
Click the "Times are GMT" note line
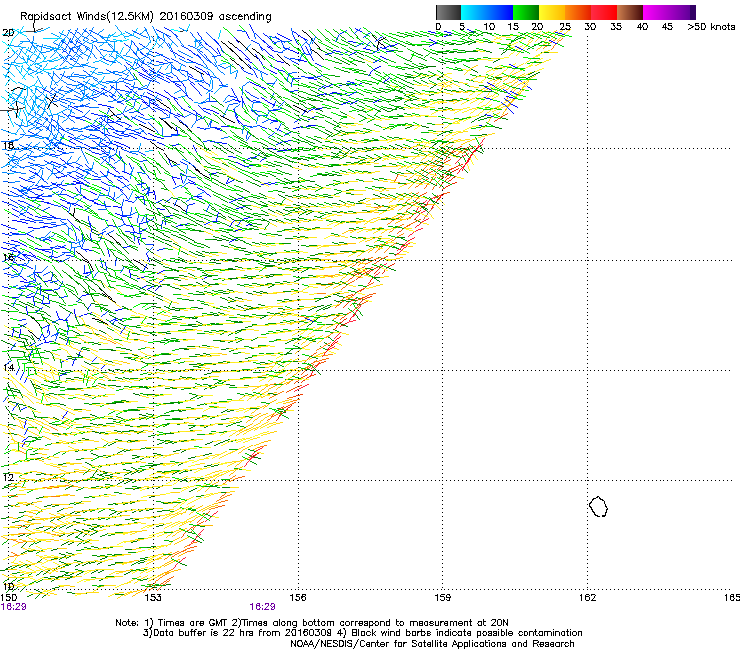(x=311, y=623)
